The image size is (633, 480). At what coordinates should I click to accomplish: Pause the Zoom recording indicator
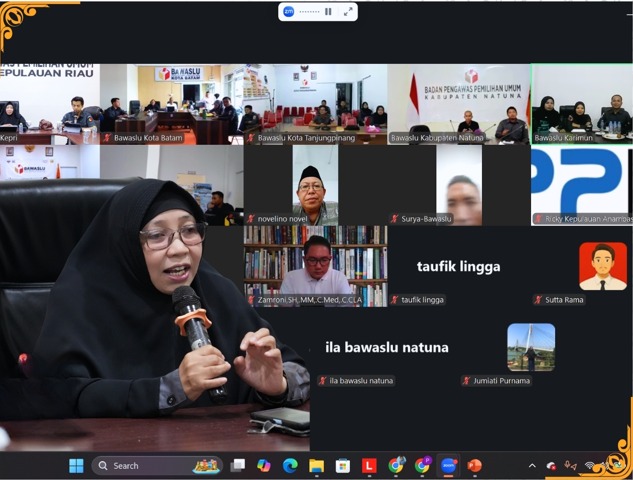tap(328, 12)
